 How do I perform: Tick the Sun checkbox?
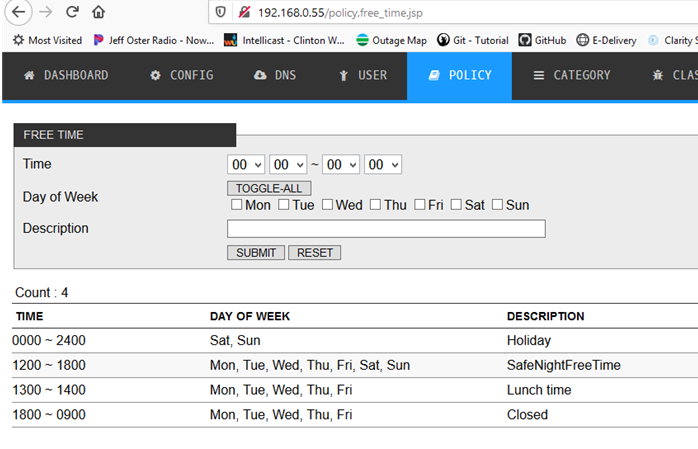tap(497, 205)
